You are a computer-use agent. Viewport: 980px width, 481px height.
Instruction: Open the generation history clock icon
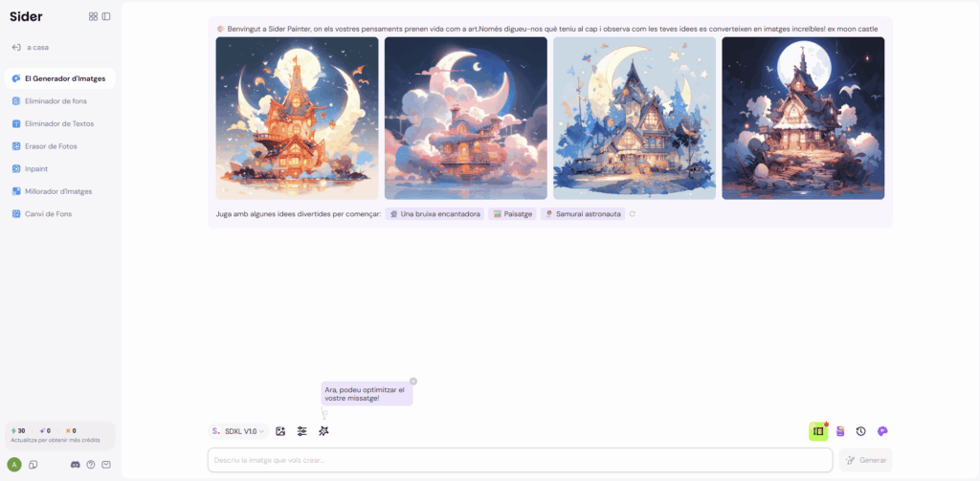point(860,431)
